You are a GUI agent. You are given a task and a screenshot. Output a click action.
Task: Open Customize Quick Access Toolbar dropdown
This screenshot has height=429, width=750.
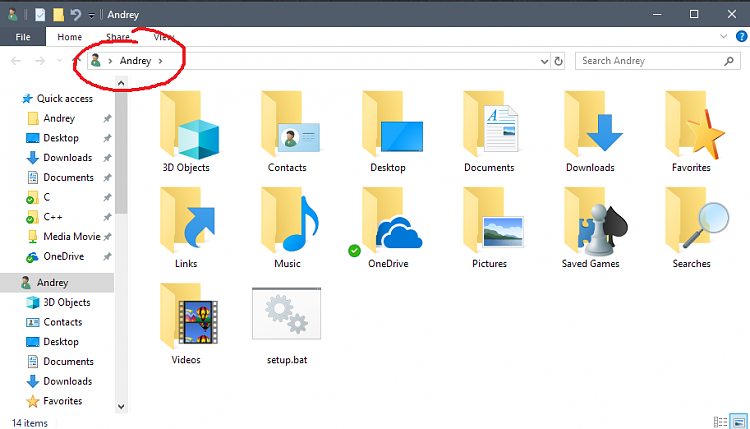pos(91,15)
